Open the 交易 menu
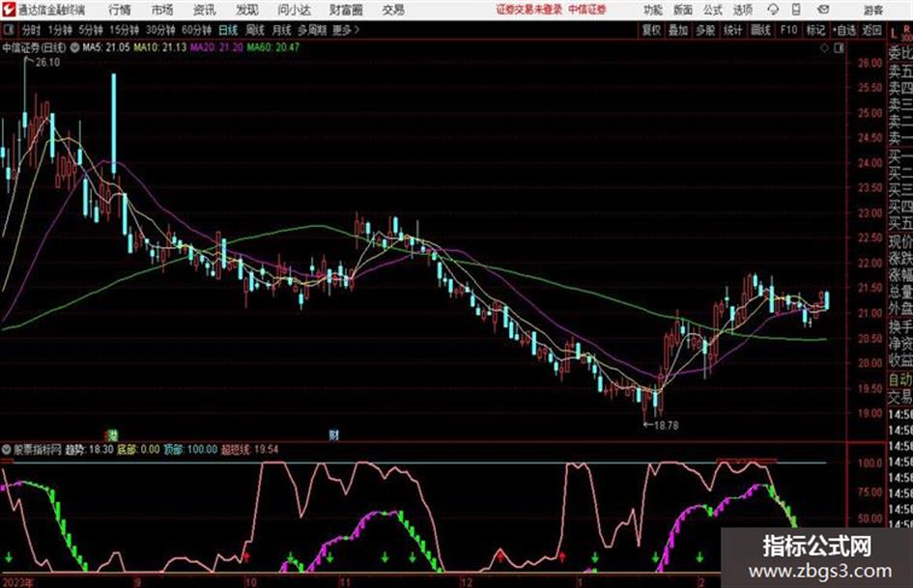This screenshot has width=913, height=588. (x=393, y=10)
